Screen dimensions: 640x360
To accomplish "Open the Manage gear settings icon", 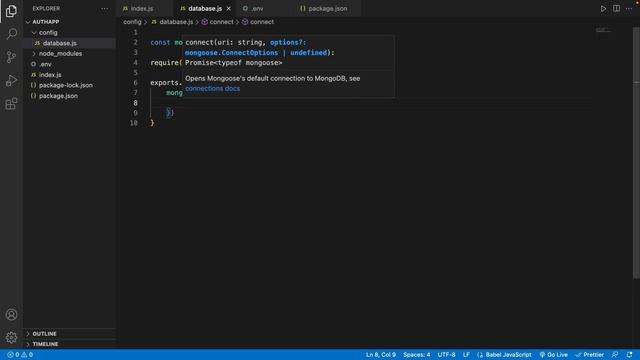I will (x=11, y=337).
